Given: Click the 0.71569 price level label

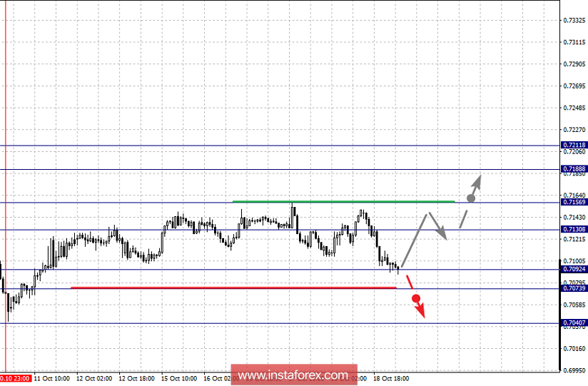Looking at the screenshot, I should [x=574, y=202].
